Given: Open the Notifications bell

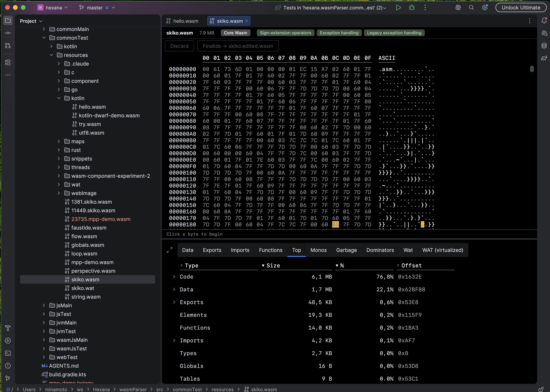Looking at the screenshot, I should coord(544,21).
